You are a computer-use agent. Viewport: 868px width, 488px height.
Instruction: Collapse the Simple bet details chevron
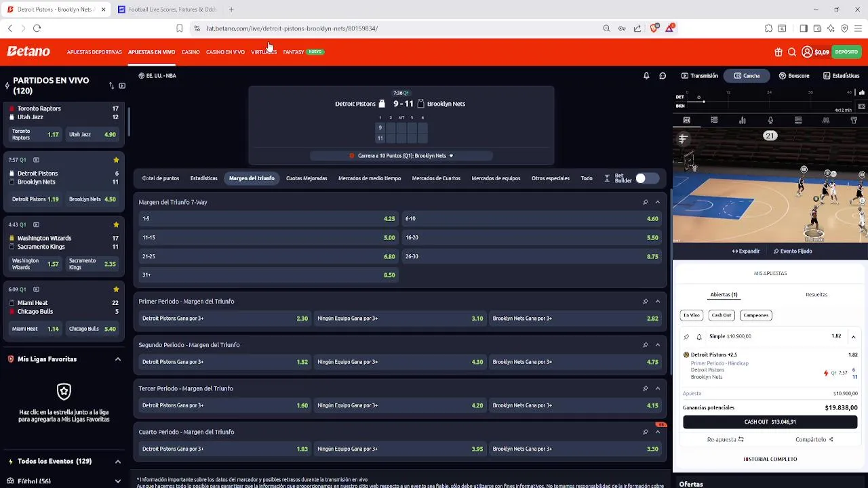[x=853, y=337]
